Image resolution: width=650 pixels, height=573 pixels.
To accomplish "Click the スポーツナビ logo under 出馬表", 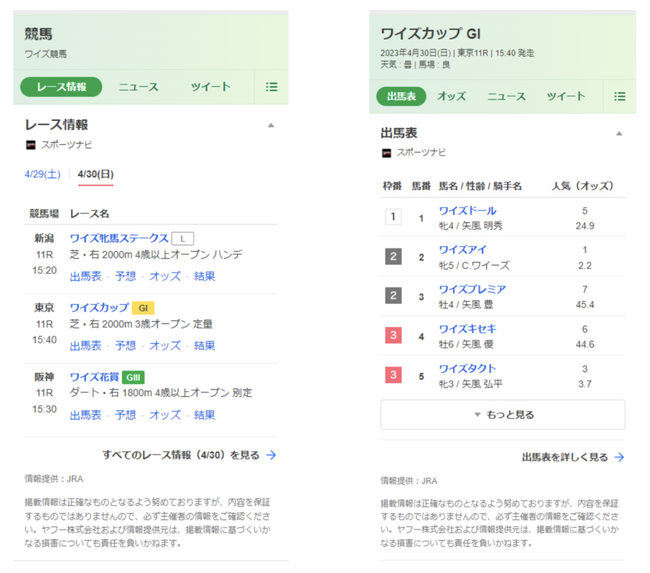I will pos(387,153).
